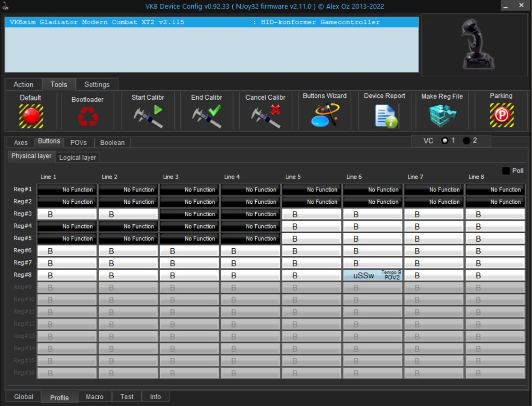The height and width of the screenshot is (406, 532).
Task: Click Reg#5 Line 7 B cell
Action: pos(434,239)
